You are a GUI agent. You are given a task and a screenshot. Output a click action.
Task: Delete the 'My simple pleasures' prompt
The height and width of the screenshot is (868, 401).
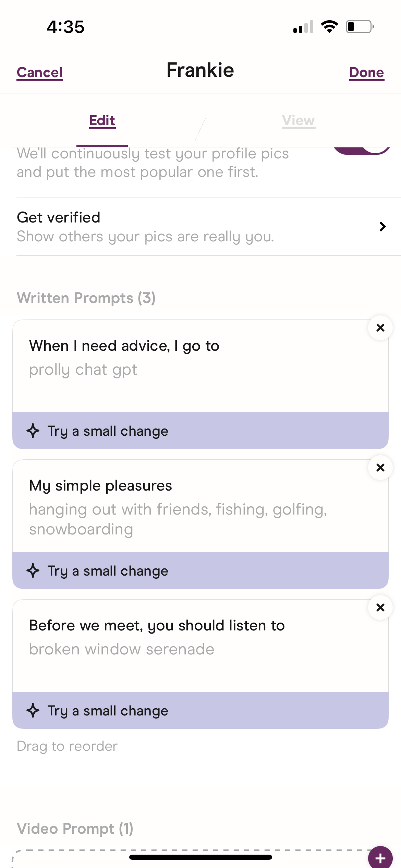pos(380,468)
